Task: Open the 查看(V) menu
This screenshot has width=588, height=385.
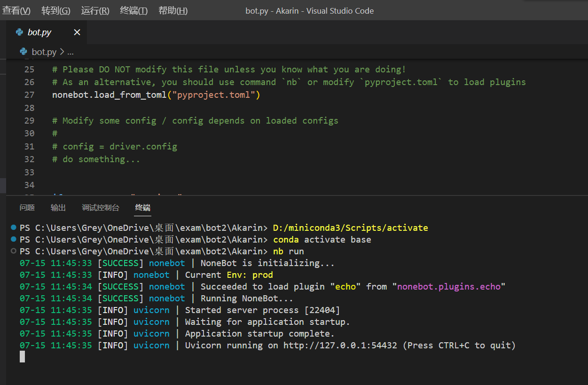Action: (x=16, y=11)
